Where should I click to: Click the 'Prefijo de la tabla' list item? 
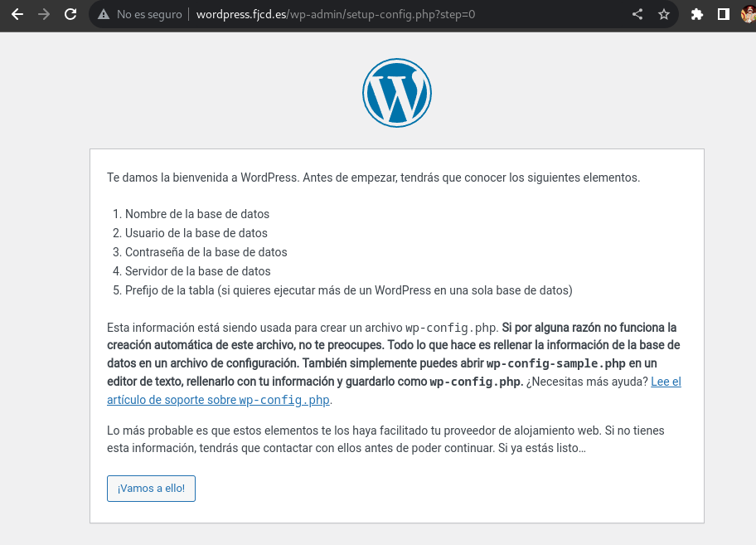[349, 290]
